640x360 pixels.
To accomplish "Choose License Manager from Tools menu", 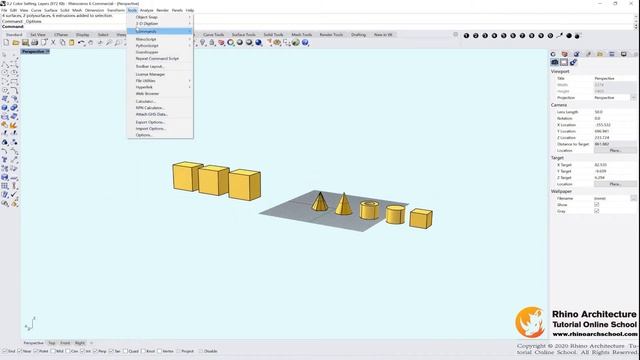I will point(160,74).
